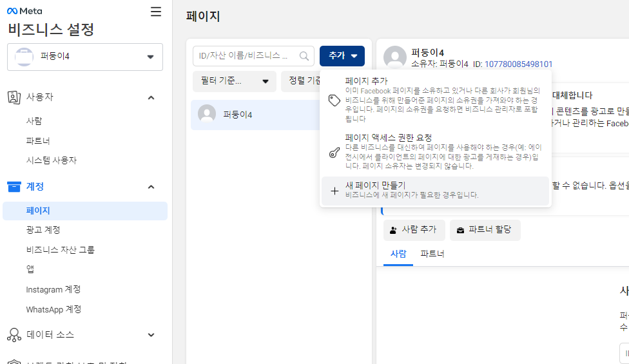This screenshot has height=364, width=629.
Task: Open WhatsApp 계정 in the sidebar
Action: (x=53, y=309)
